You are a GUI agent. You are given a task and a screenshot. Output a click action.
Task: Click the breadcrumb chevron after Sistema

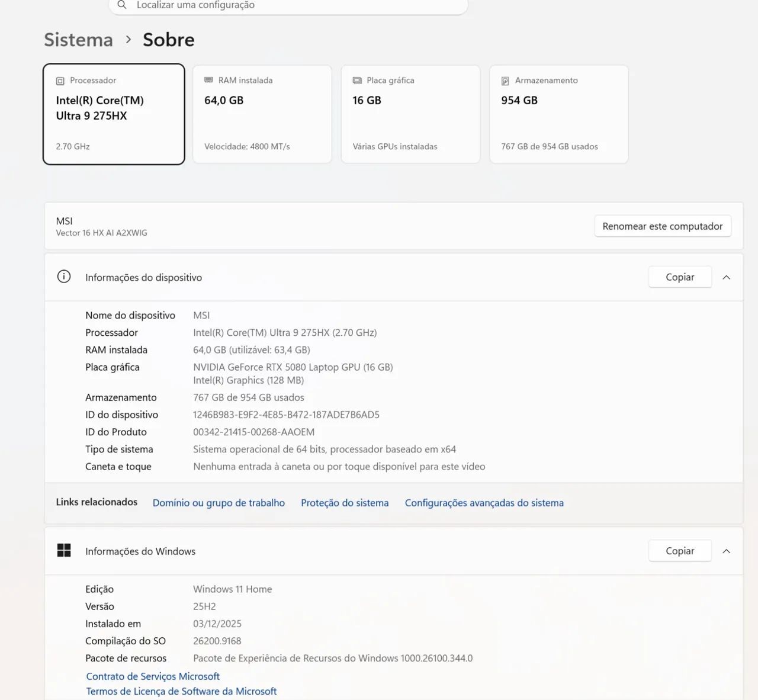[x=128, y=40]
